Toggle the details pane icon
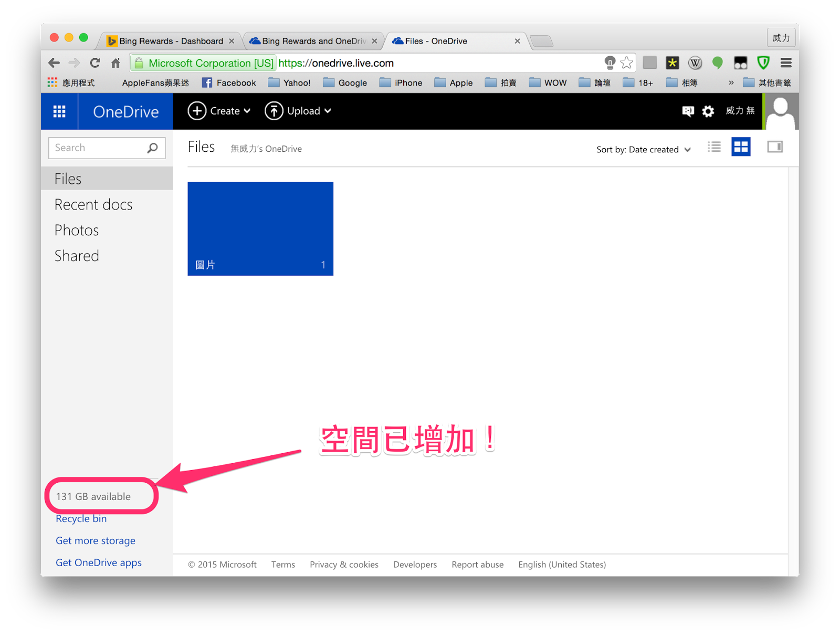Screen dimensions: 840x635 (x=775, y=147)
